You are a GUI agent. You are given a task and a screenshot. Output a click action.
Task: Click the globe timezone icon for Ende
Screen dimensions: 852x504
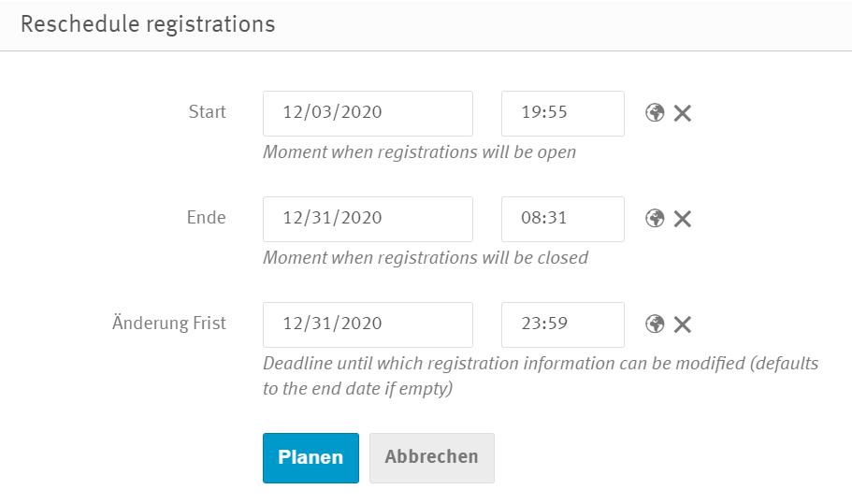click(655, 219)
